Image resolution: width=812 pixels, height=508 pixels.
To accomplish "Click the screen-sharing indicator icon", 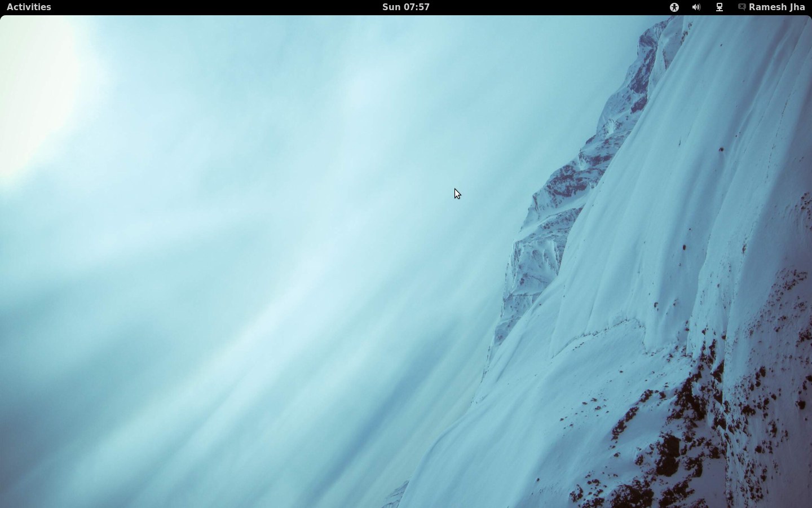I will pyautogui.click(x=719, y=7).
